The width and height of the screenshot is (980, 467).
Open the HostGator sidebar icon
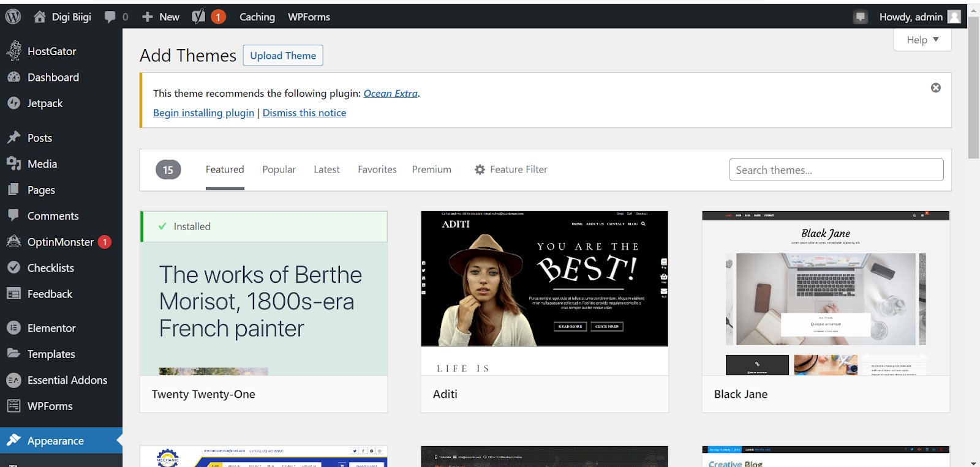[x=13, y=51]
